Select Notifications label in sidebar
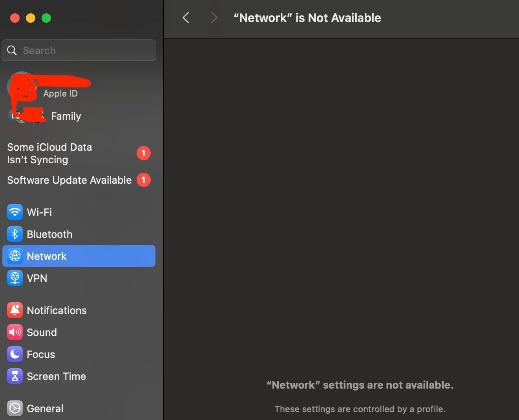 (57, 310)
